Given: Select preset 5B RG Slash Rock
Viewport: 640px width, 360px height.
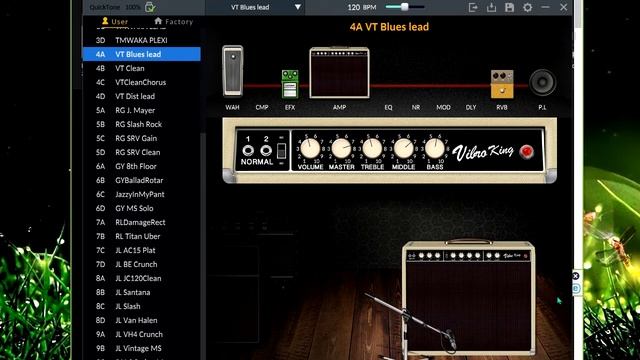Looking at the screenshot, I should pyautogui.click(x=142, y=124).
